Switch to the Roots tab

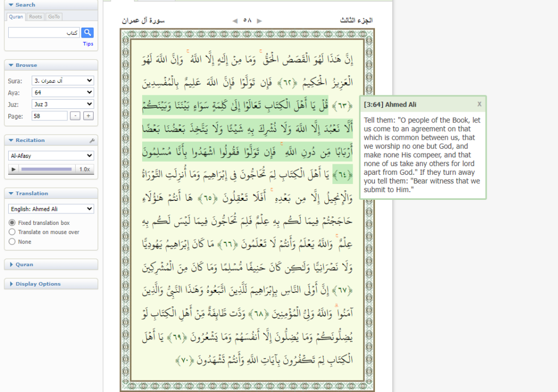(x=35, y=17)
